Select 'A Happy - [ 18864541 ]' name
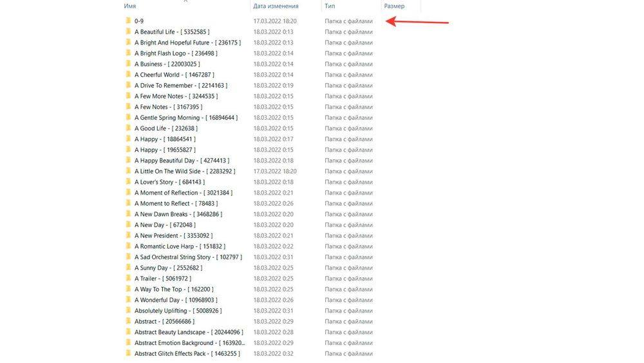 [165, 139]
